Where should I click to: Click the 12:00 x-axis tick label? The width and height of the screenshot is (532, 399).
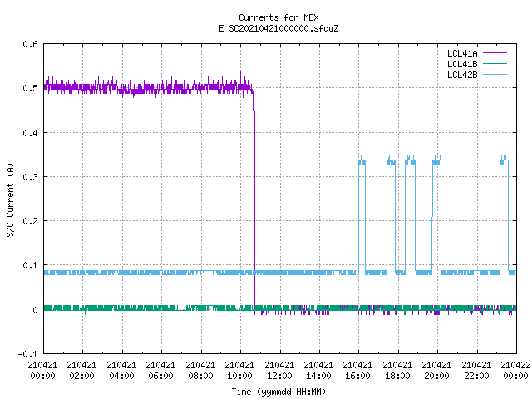pos(279,376)
